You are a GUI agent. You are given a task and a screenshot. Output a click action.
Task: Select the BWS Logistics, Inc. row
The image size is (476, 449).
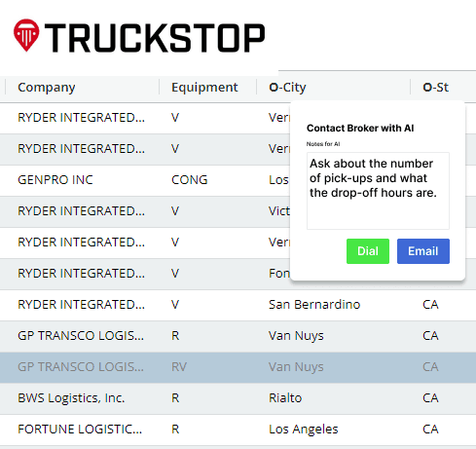238,398
